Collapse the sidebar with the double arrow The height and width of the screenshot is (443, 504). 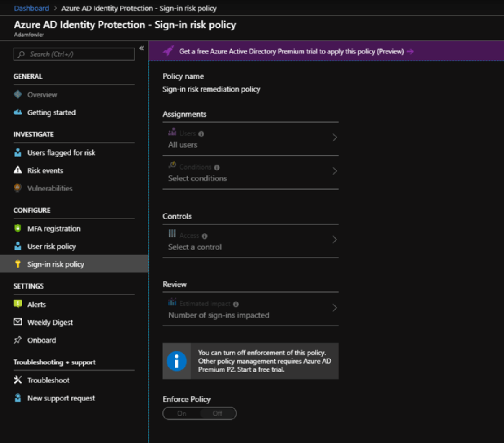pyautogui.click(x=142, y=48)
